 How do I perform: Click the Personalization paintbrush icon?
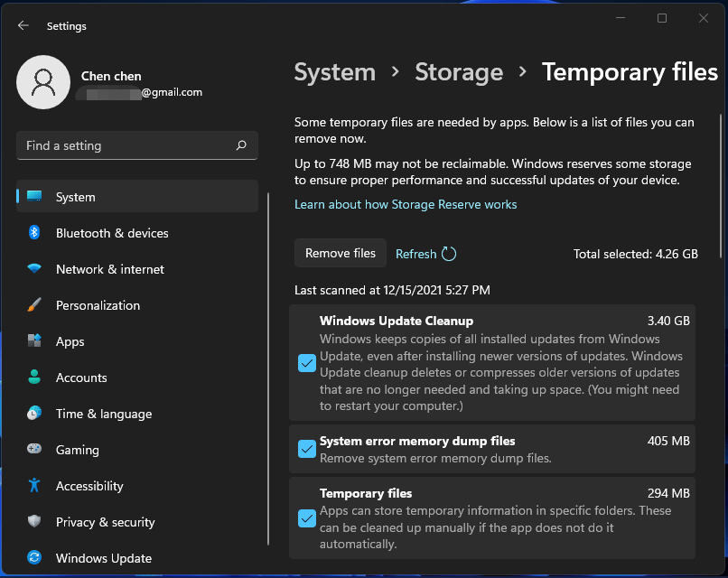pyautogui.click(x=34, y=304)
